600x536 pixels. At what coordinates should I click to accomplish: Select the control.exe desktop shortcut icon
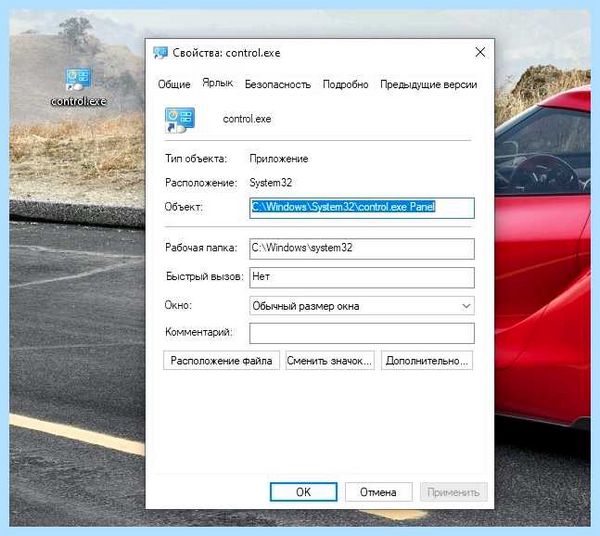(78, 79)
